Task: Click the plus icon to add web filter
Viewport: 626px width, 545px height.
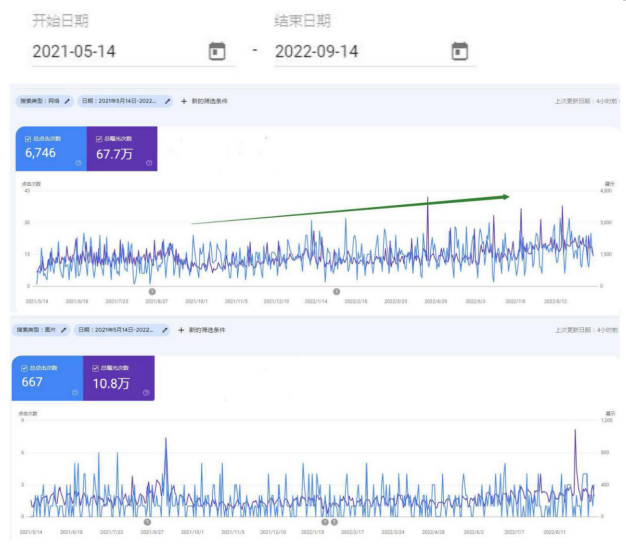Action: [x=183, y=101]
